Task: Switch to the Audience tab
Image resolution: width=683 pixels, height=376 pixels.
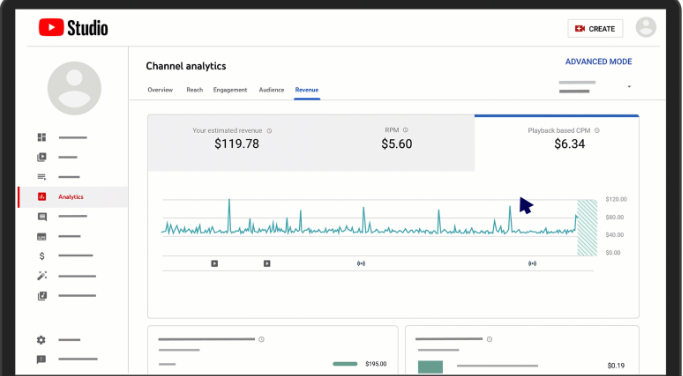Action: (271, 90)
